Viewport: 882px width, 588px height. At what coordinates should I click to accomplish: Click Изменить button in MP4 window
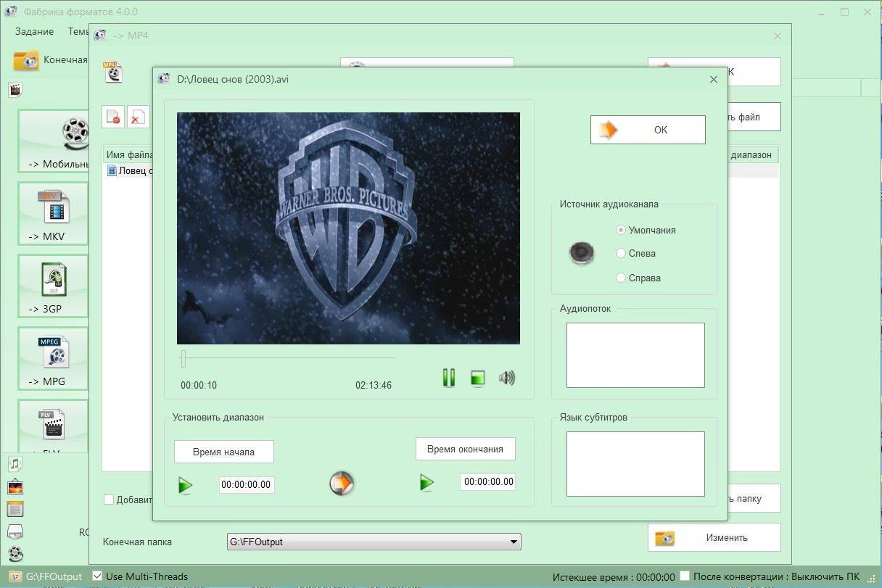[714, 537]
